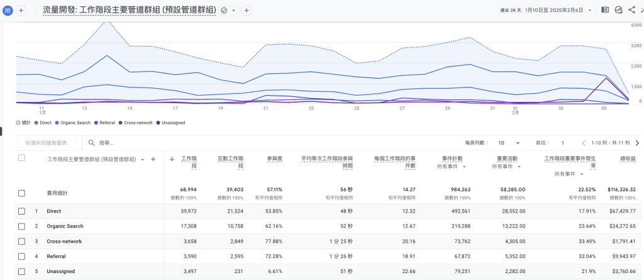Toggle the Cross-network legend entry
Image resolution: width=644 pixels, height=280 pixels.
[136, 123]
